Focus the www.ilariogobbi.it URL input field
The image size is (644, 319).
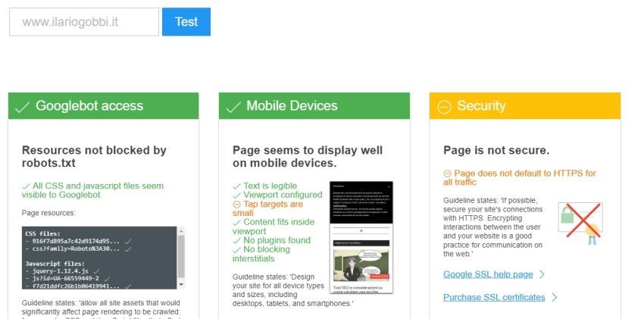84,22
